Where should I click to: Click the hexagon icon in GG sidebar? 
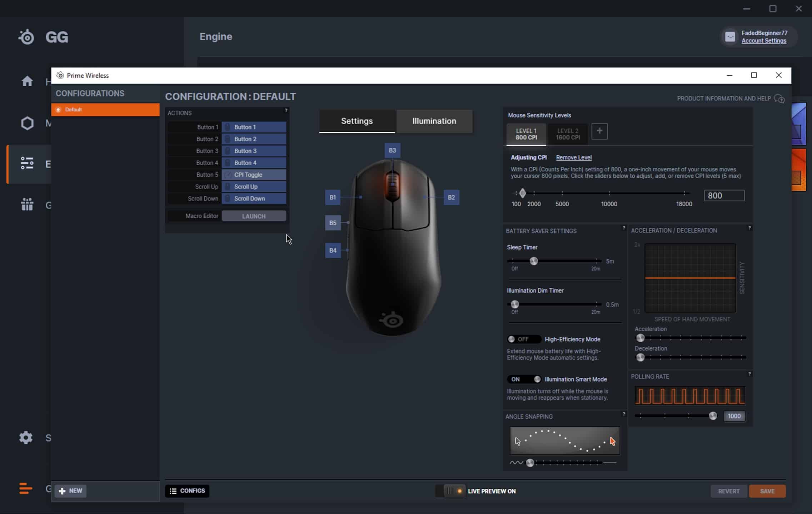click(27, 123)
